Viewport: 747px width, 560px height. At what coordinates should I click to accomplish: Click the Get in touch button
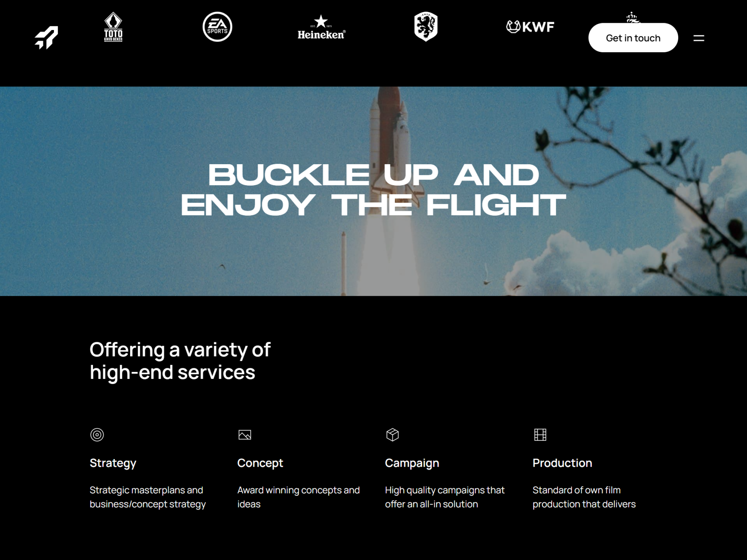coord(633,38)
